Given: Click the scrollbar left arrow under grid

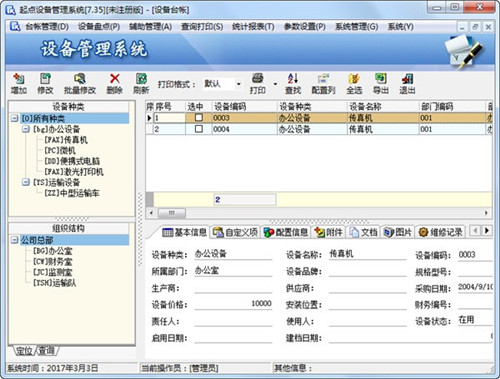Looking at the screenshot, I should pyautogui.click(x=151, y=213).
